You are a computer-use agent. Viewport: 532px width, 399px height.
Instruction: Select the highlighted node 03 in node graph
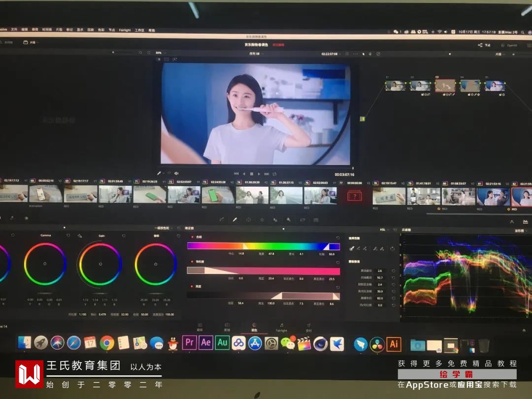click(445, 86)
